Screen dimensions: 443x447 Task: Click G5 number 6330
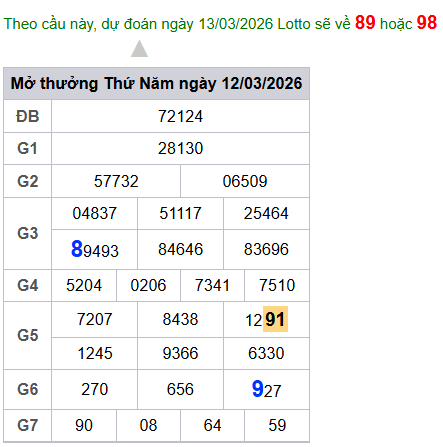266,353
